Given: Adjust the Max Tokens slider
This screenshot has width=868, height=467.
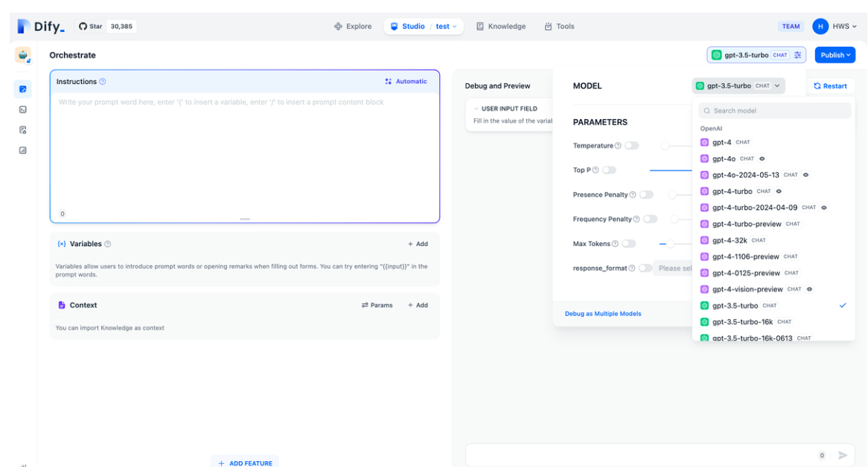Looking at the screenshot, I should (671, 243).
